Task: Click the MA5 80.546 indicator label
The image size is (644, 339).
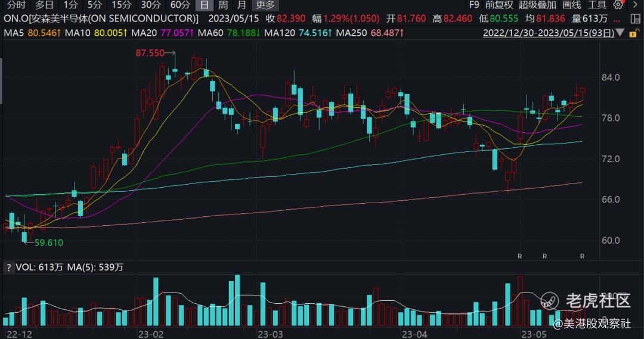Action: click(32, 33)
